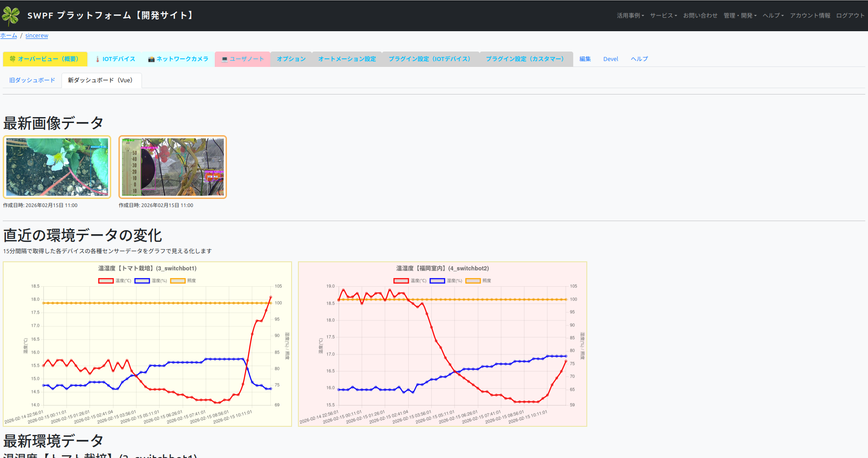Open the strawberry flower camera thumbnail
Viewport: 868px width, 458px height.
point(57,167)
